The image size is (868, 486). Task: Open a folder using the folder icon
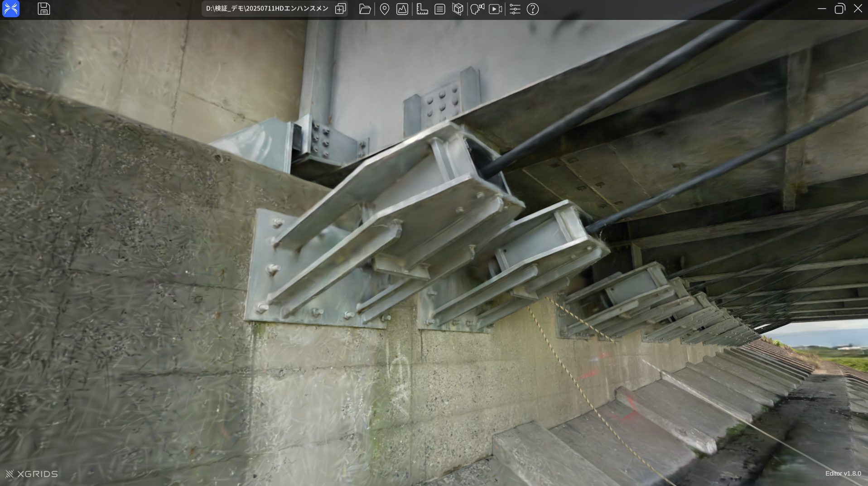click(x=365, y=9)
